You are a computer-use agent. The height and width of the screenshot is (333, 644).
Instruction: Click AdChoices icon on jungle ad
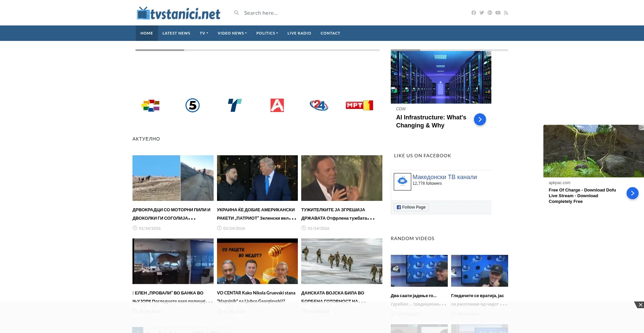pyautogui.click(x=641, y=127)
